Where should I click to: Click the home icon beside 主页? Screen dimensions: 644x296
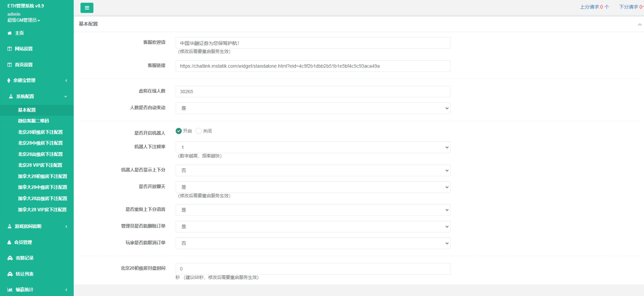click(x=9, y=33)
